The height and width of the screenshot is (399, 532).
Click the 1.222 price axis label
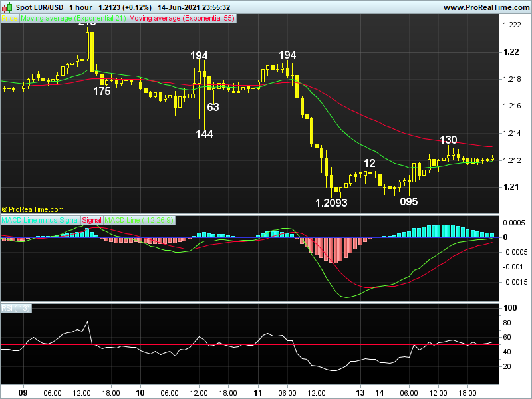coord(511,25)
